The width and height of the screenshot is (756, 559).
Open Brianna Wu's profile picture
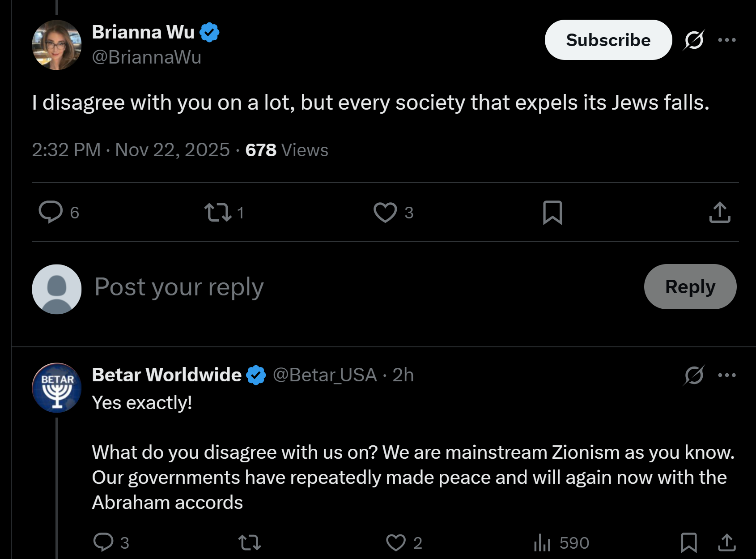coord(57,45)
